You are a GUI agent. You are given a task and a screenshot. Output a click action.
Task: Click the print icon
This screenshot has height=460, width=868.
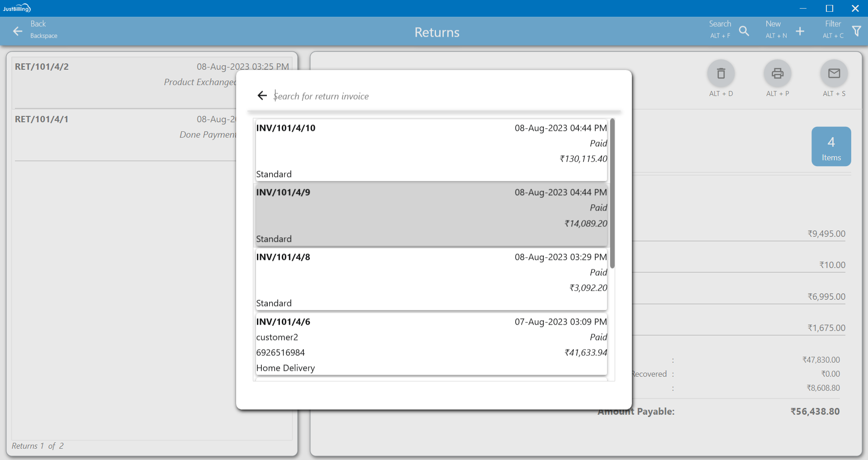click(777, 73)
